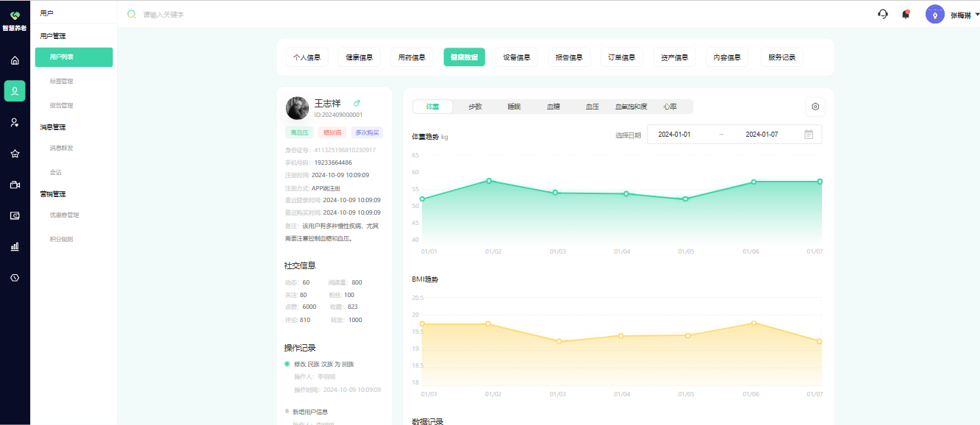Open the 服务记录 tab

(x=782, y=57)
